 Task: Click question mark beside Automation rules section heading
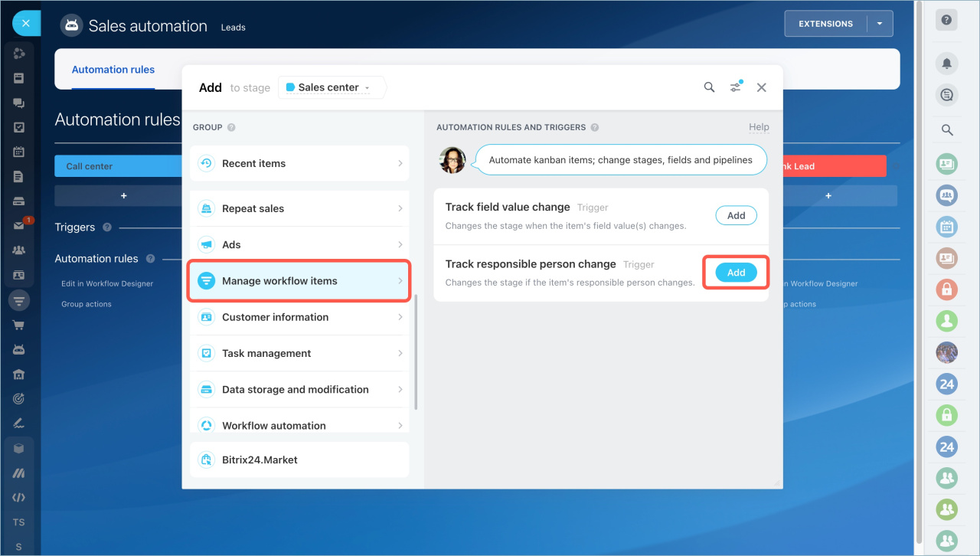pos(150,259)
